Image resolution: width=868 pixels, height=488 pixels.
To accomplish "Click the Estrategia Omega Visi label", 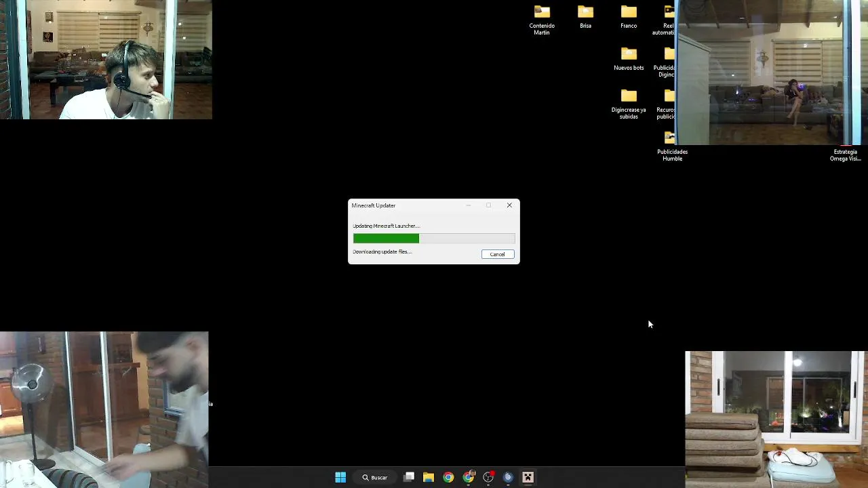I will pos(846,155).
